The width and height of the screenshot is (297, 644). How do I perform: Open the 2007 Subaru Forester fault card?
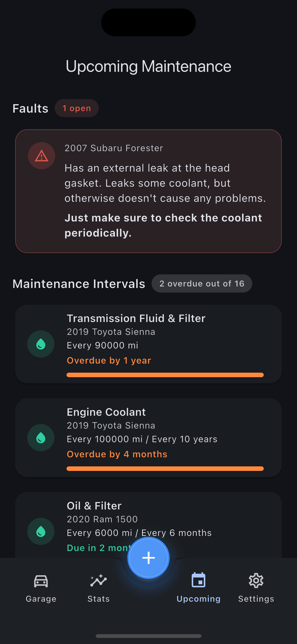(x=148, y=191)
